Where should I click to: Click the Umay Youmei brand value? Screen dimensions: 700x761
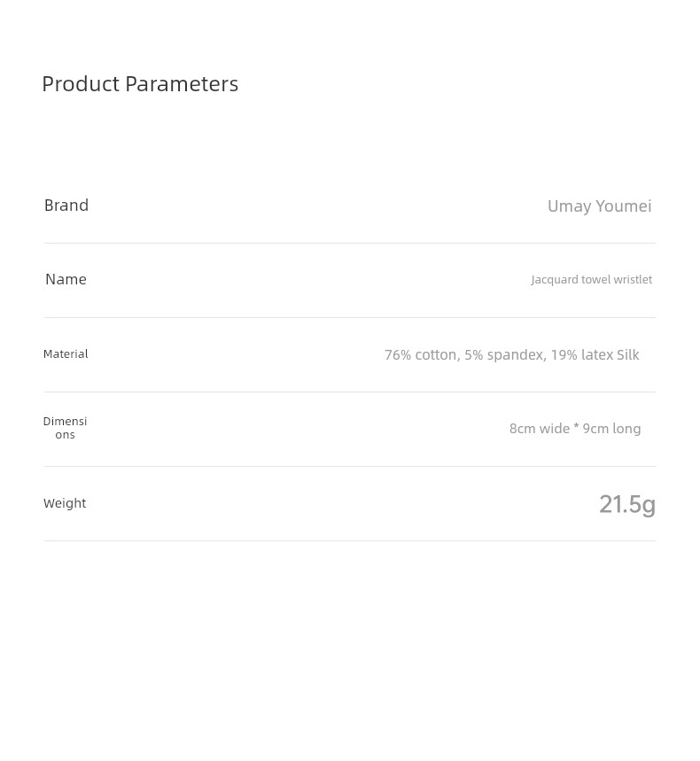pyautogui.click(x=599, y=206)
